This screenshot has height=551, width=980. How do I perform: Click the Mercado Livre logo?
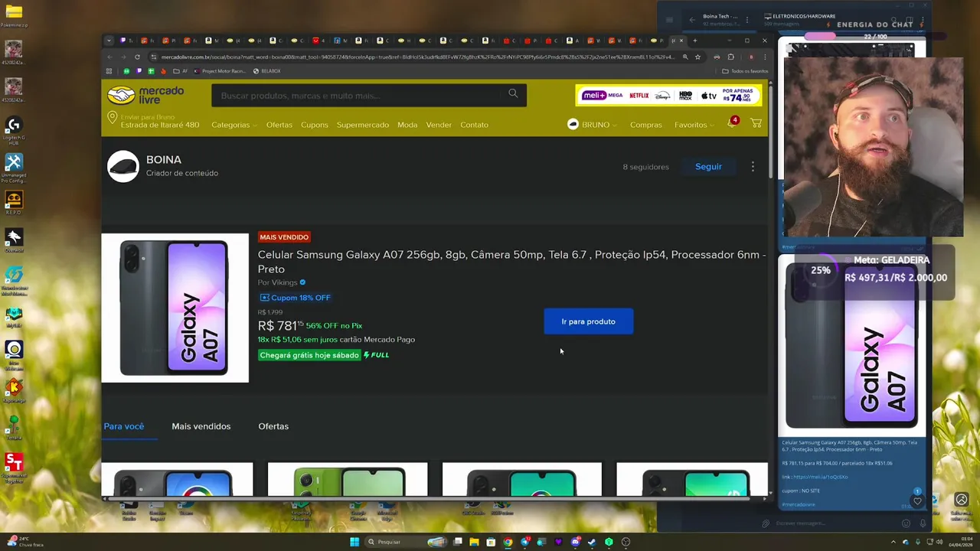[x=145, y=95]
